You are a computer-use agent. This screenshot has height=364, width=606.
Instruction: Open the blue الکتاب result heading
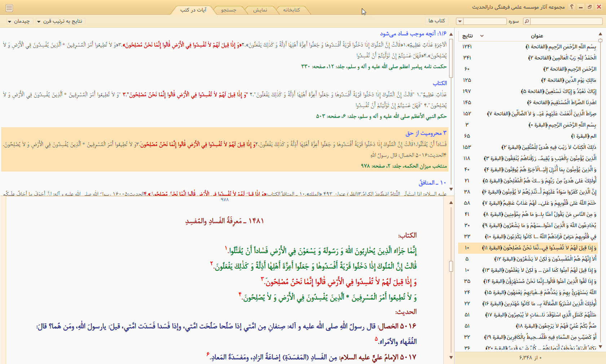coord(440,83)
